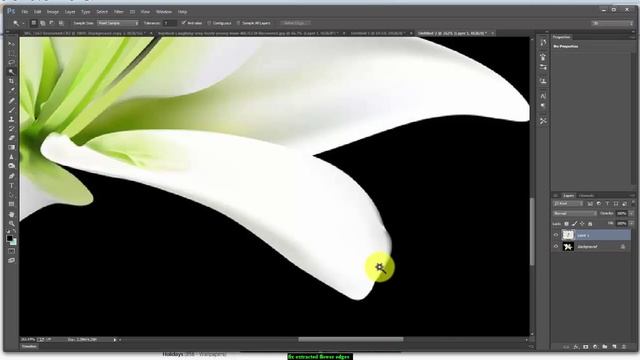This screenshot has height=360, width=640.
Task: Select the Move tool in the toolbox
Action: click(x=11, y=44)
